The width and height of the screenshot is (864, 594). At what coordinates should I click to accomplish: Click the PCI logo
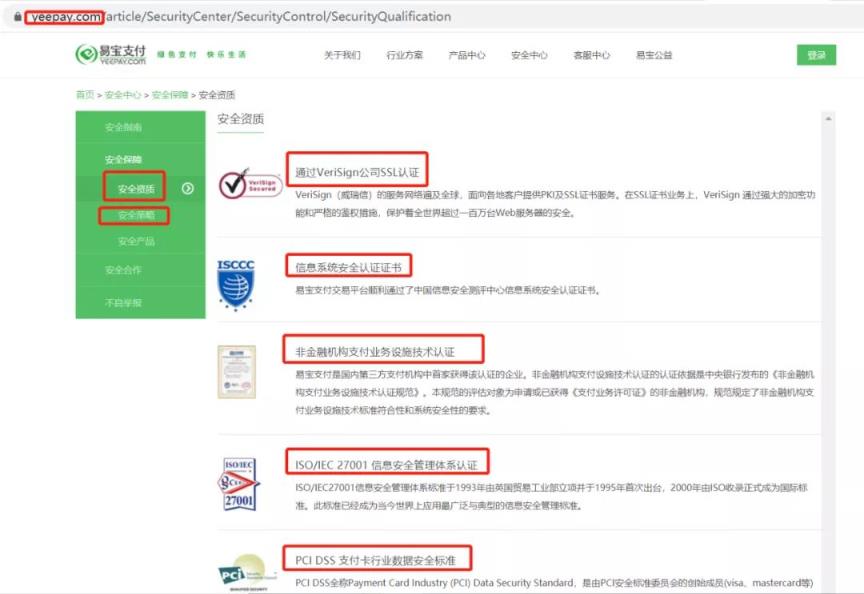247,573
